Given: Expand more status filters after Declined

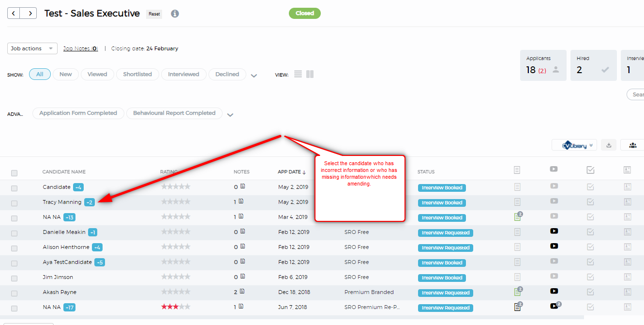Looking at the screenshot, I should pos(254,76).
